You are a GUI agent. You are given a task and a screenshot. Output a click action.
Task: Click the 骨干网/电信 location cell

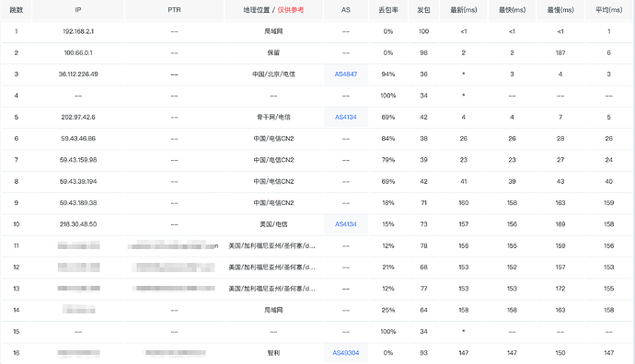click(273, 117)
